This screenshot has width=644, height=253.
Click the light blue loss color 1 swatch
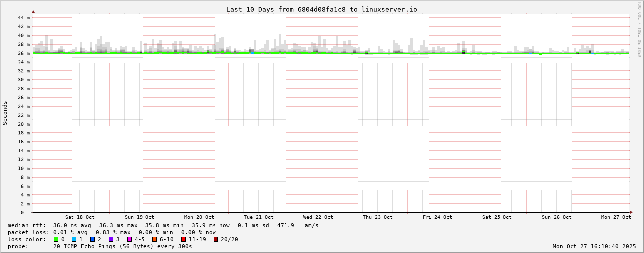(x=74, y=239)
